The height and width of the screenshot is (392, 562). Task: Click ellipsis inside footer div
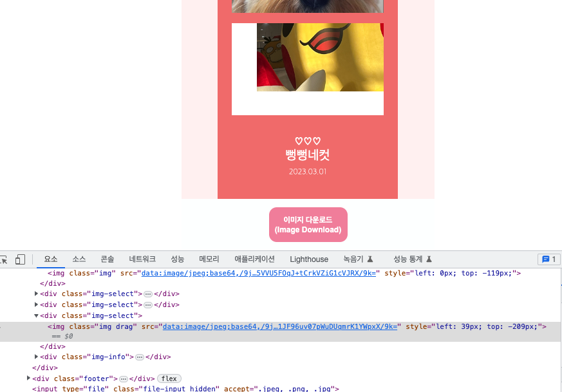[124, 378]
